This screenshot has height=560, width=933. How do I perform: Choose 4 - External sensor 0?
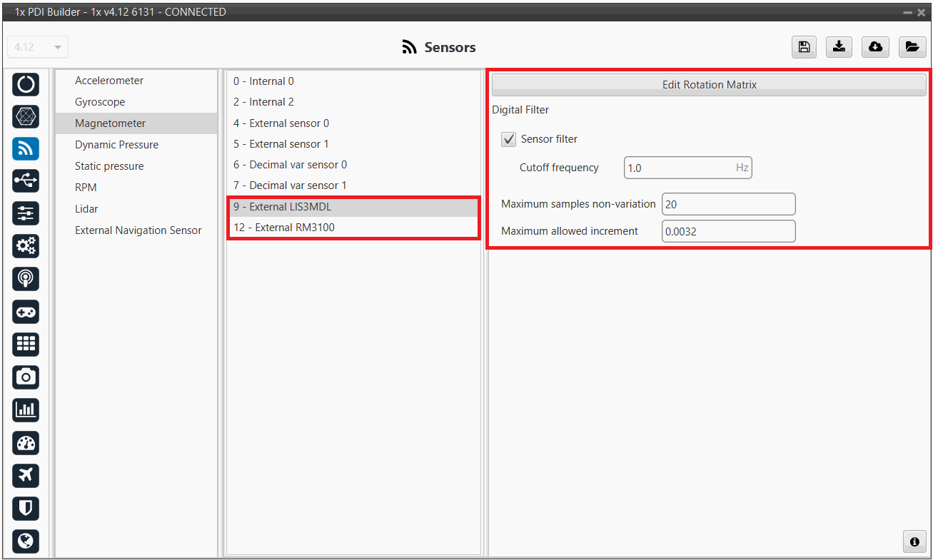tap(281, 123)
